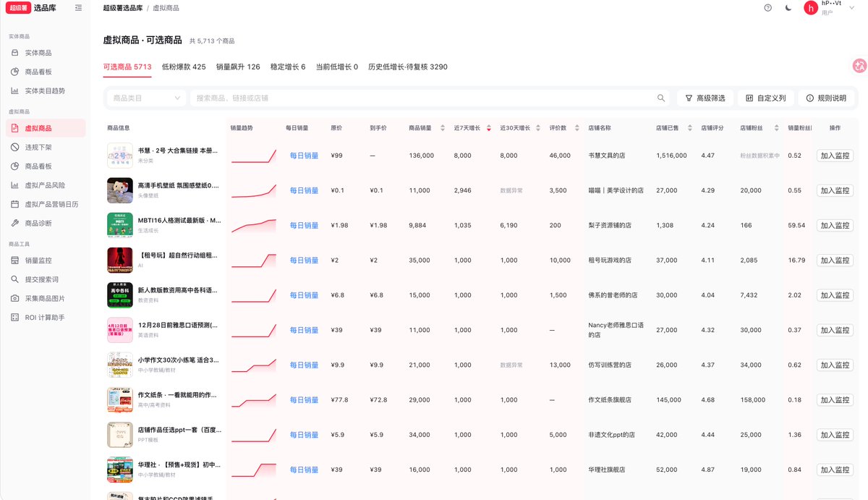Open the 商品类目 dropdown

click(x=147, y=98)
